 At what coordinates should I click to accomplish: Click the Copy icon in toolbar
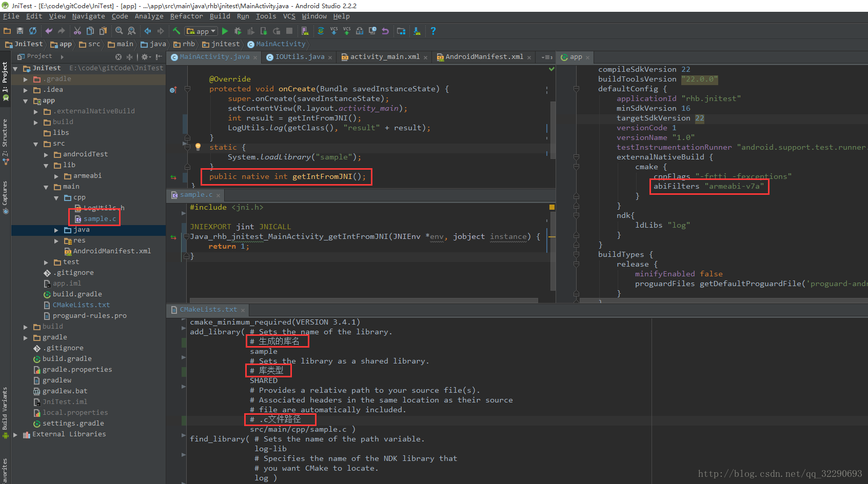(x=90, y=31)
